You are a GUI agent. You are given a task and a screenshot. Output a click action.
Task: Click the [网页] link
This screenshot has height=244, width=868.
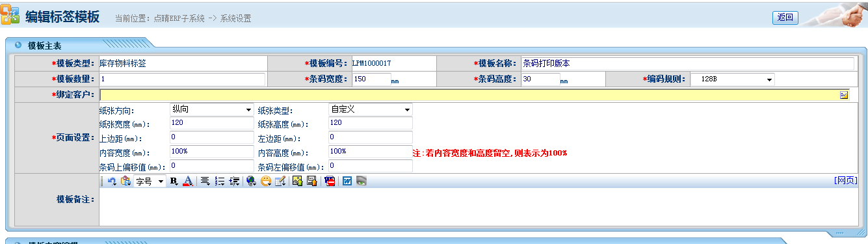845,180
